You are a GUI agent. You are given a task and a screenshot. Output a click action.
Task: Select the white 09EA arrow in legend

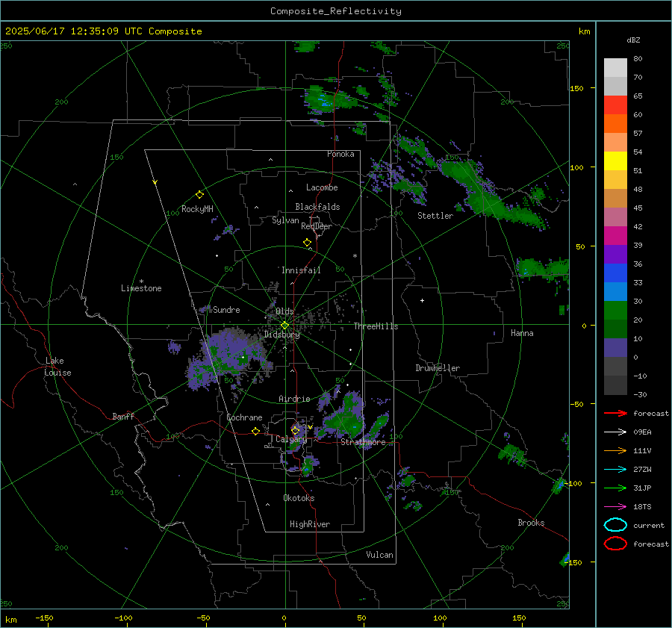pyautogui.click(x=615, y=432)
